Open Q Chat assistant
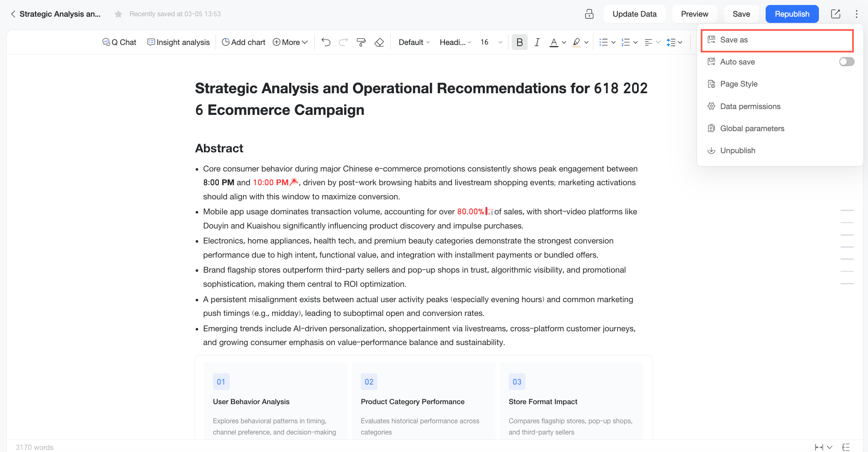This screenshot has width=868, height=452. click(119, 42)
